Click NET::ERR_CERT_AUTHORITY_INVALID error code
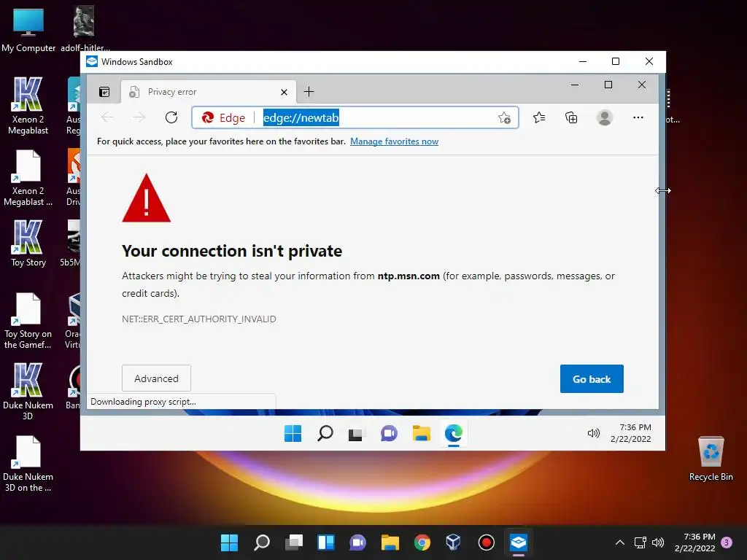 (x=198, y=319)
